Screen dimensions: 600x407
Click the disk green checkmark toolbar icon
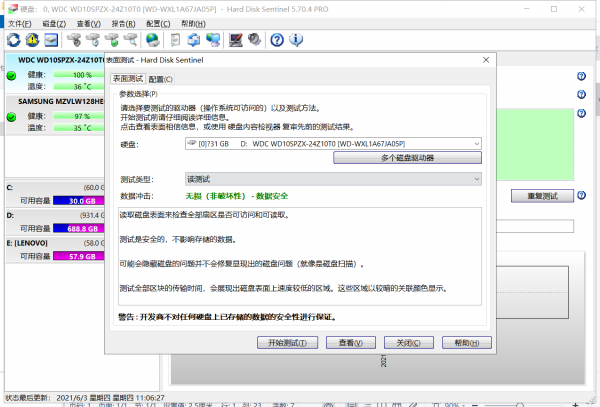112,40
